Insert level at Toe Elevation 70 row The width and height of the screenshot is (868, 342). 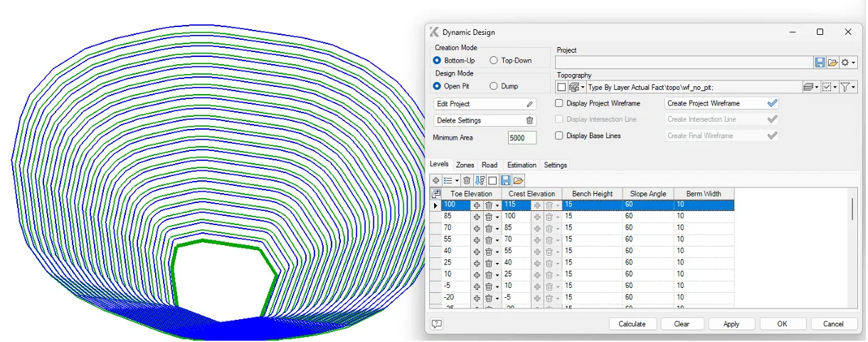coord(477,228)
